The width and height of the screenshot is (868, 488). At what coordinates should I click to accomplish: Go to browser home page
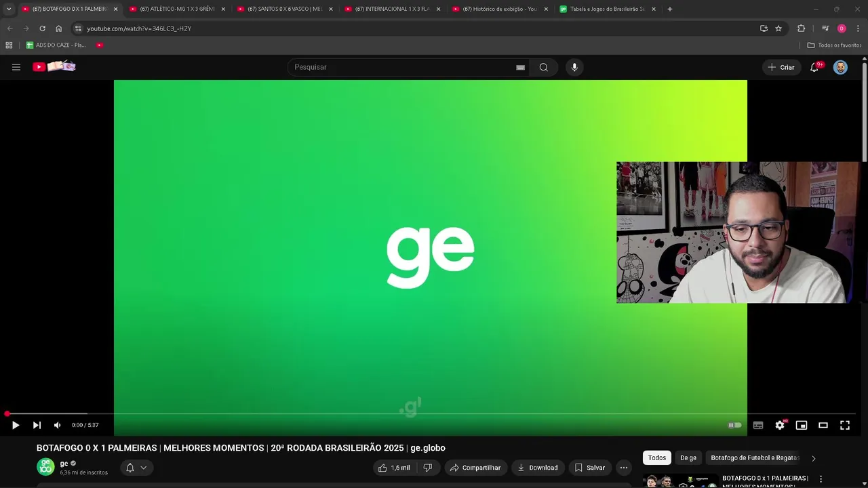58,28
